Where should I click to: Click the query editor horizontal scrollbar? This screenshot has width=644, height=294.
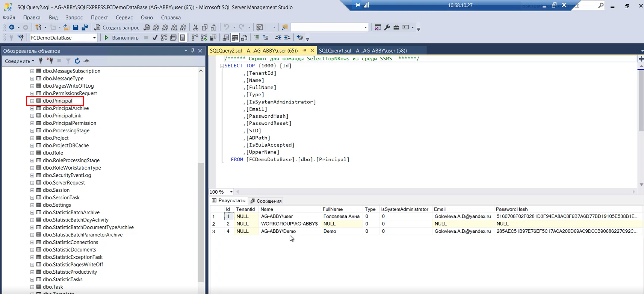coord(436,192)
